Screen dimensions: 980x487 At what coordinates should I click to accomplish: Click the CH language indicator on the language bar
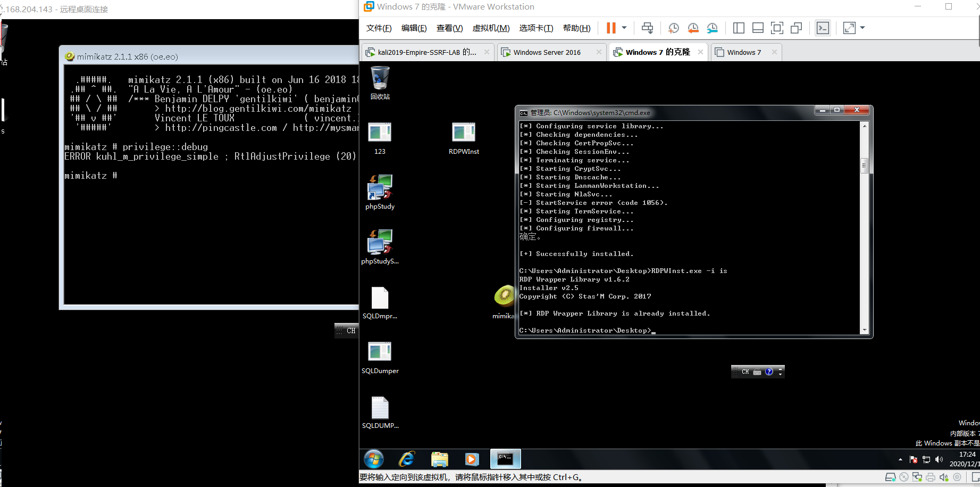pyautogui.click(x=746, y=372)
